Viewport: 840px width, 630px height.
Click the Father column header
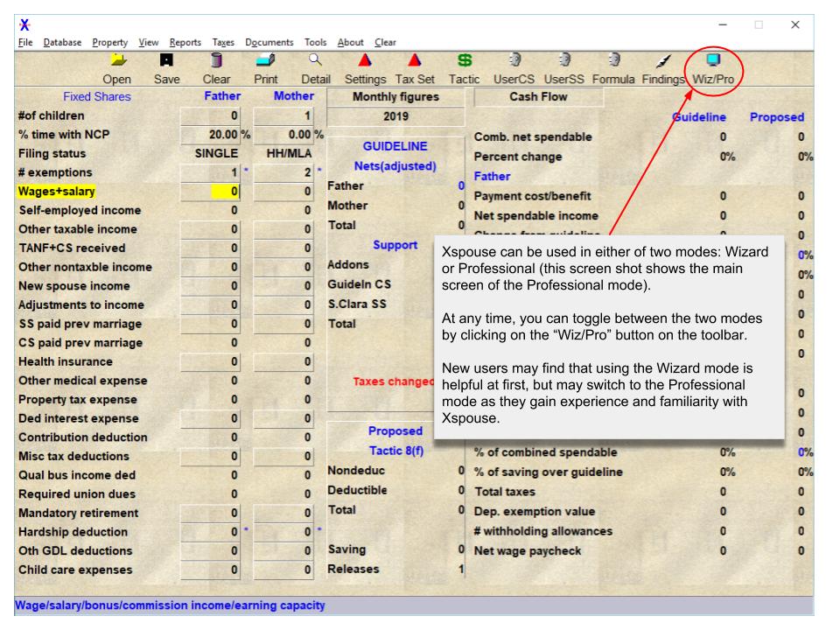point(222,96)
